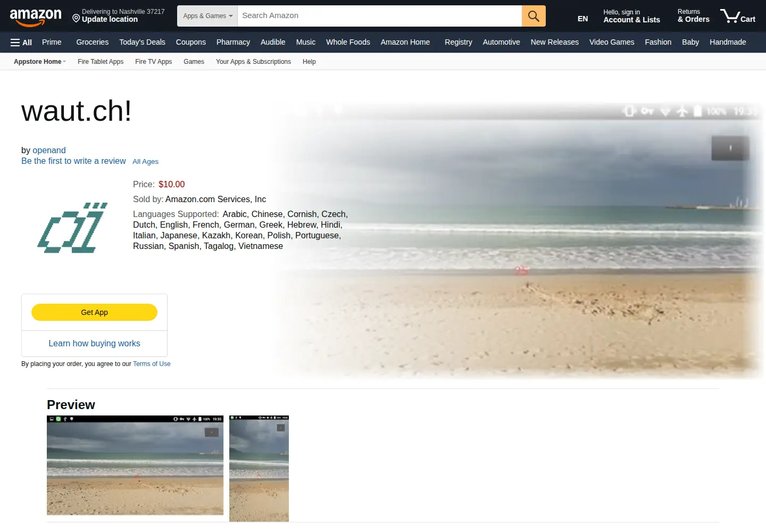Go to Audible
This screenshot has height=532, width=766.
click(273, 42)
